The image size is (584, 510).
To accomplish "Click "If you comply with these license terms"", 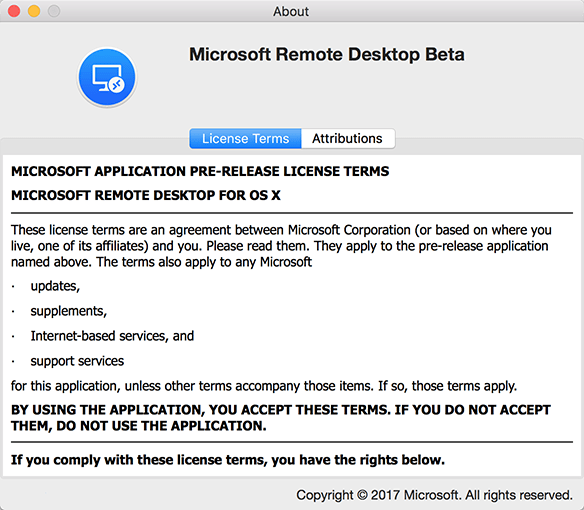I will (x=228, y=460).
